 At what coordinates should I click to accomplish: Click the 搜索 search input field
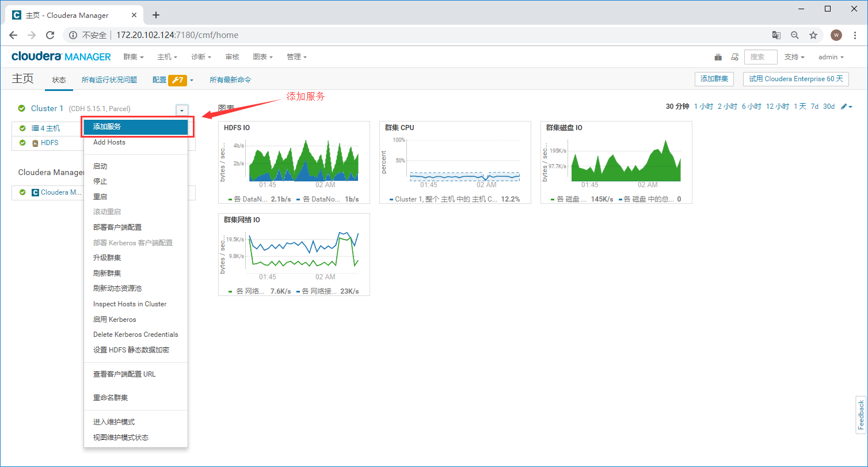click(x=760, y=57)
